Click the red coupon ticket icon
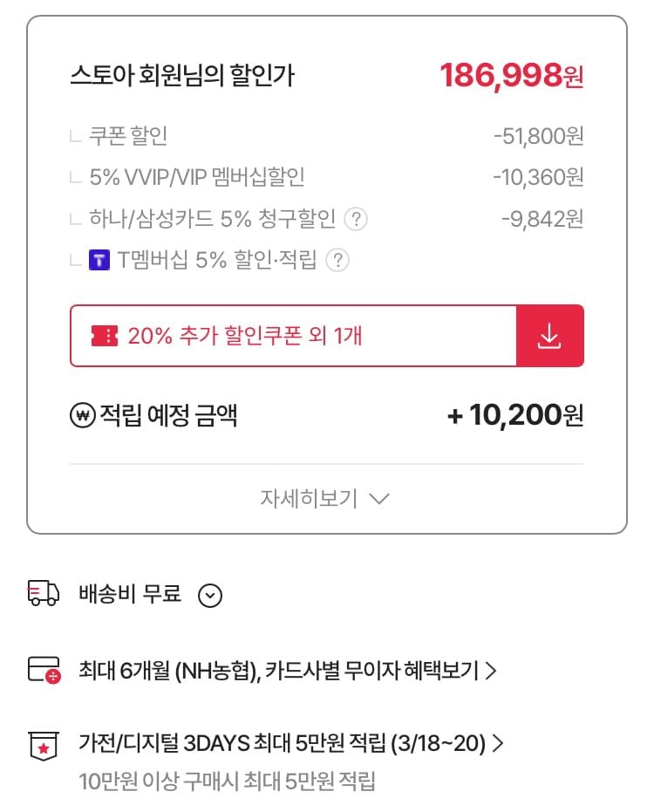The height and width of the screenshot is (812, 654). pos(104,336)
